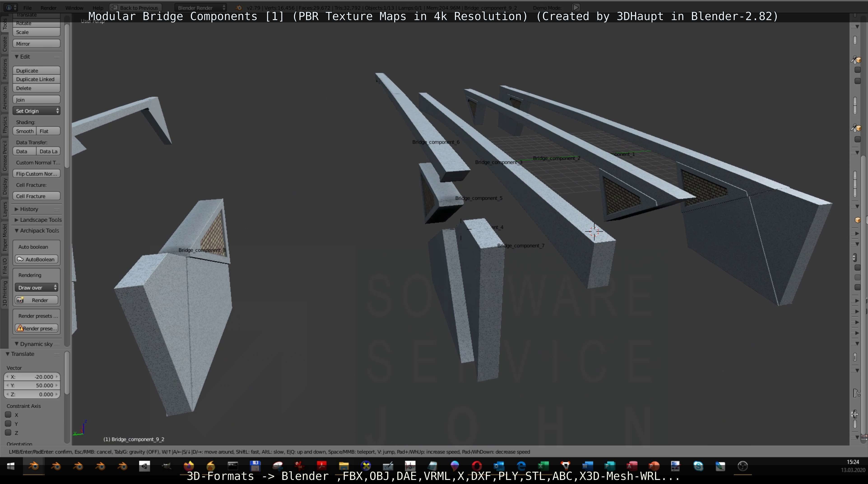Open the Unity icon on the taskbar

[145, 466]
